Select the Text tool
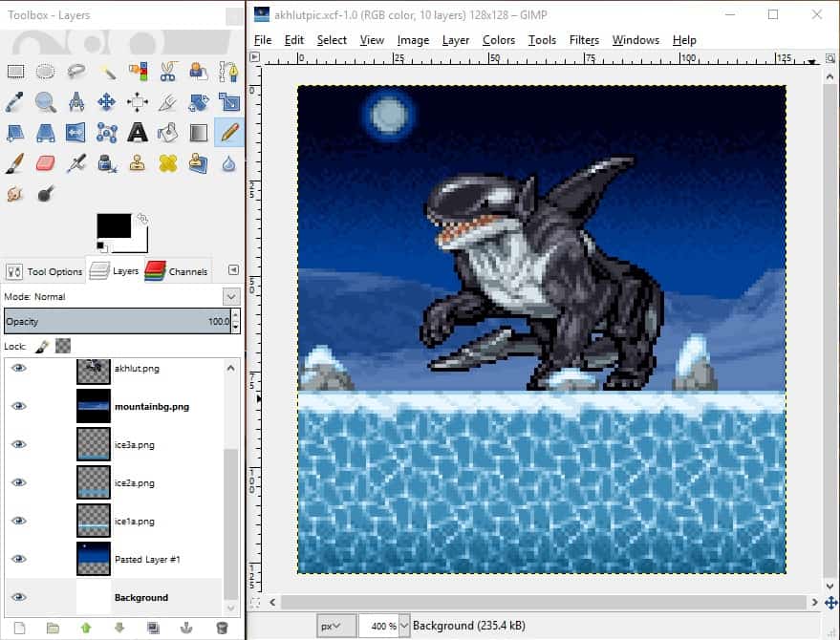This screenshot has width=840, height=640. coord(138,132)
